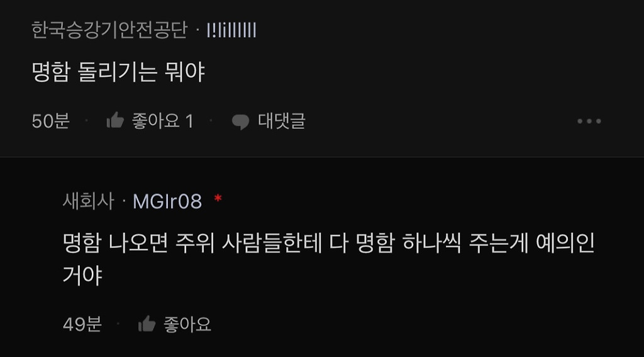The width and height of the screenshot is (644, 357).
Task: Click the '49분' timestamp on the reply
Action: (82, 324)
